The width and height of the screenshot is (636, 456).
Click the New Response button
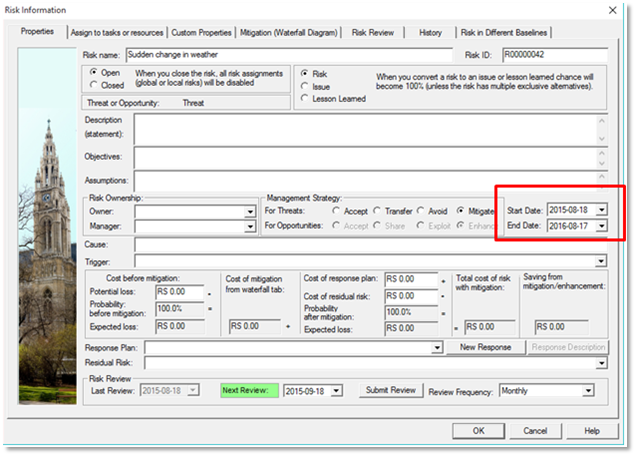point(485,347)
